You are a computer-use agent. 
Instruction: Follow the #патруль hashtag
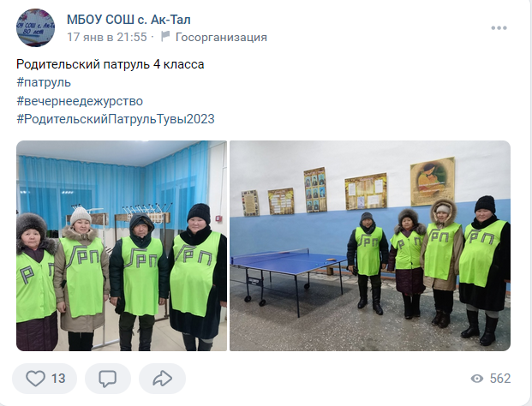[x=44, y=82]
